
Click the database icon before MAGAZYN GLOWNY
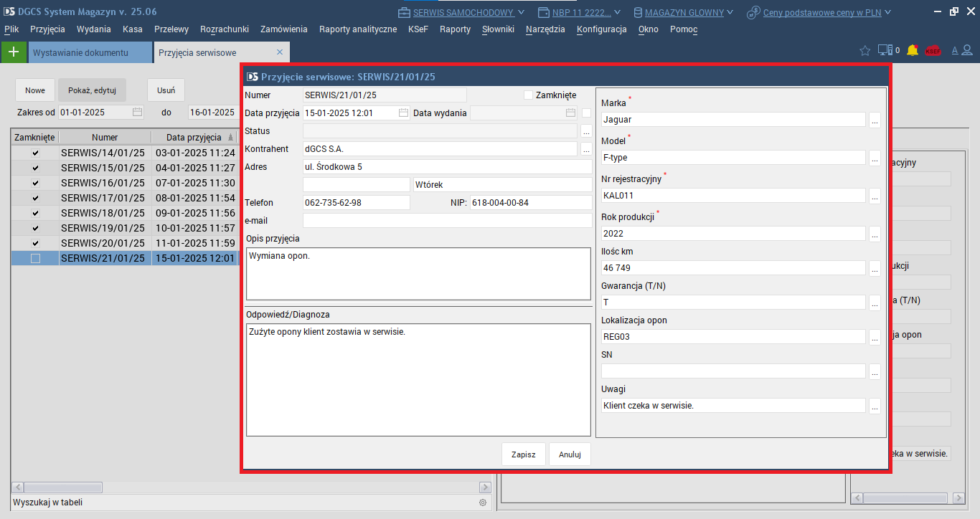tap(638, 12)
